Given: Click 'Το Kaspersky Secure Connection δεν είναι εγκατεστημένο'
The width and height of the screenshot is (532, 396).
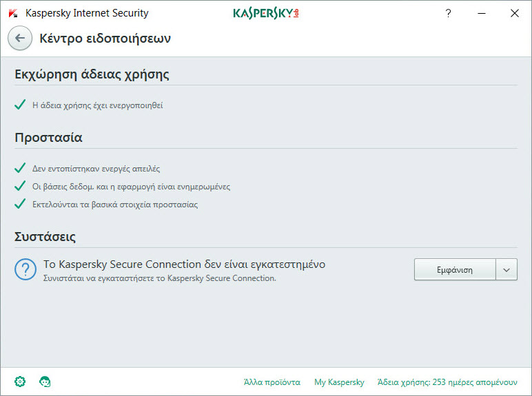Looking at the screenshot, I should pyautogui.click(x=184, y=264).
